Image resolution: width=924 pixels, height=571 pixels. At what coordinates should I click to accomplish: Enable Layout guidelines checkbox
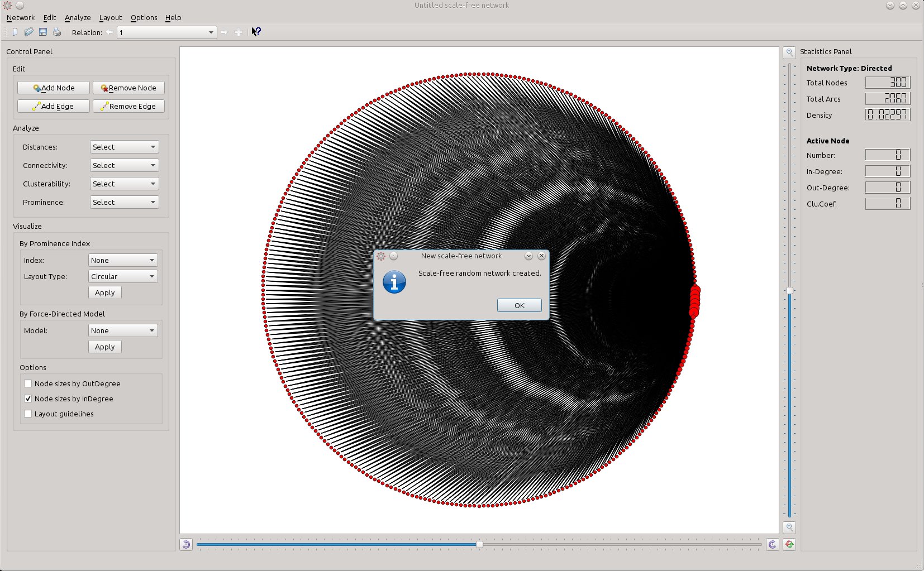coord(28,414)
